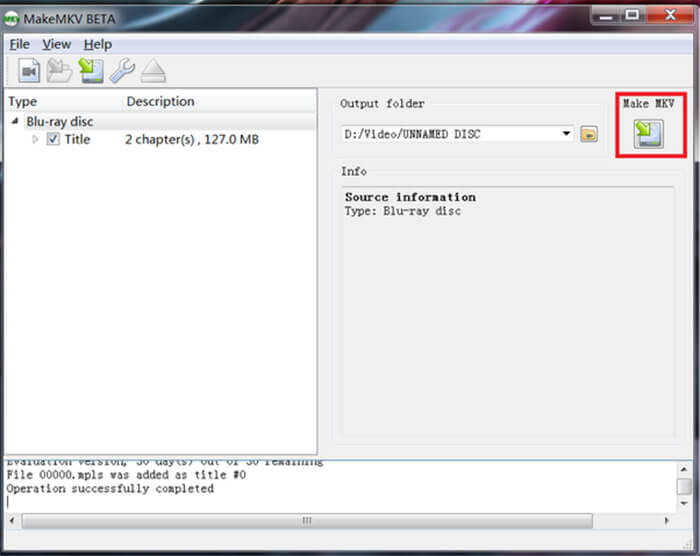Close the MakeMKV window
This screenshot has width=700, height=556.
coord(670,15)
